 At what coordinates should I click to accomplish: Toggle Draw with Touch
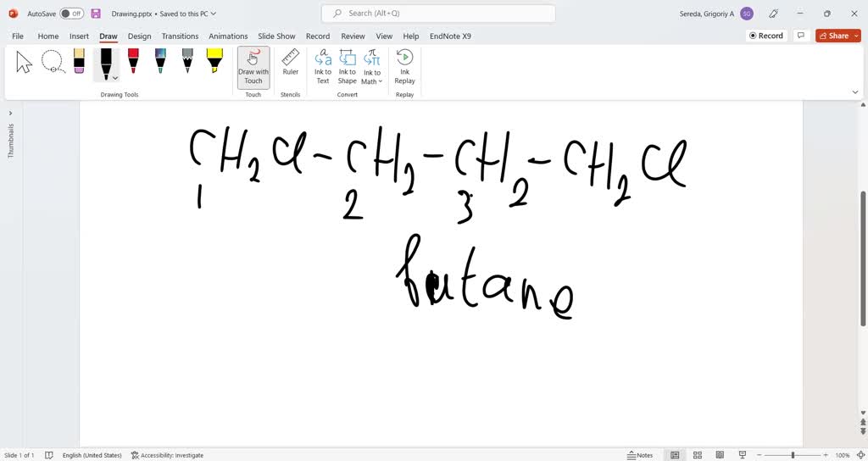pyautogui.click(x=253, y=67)
